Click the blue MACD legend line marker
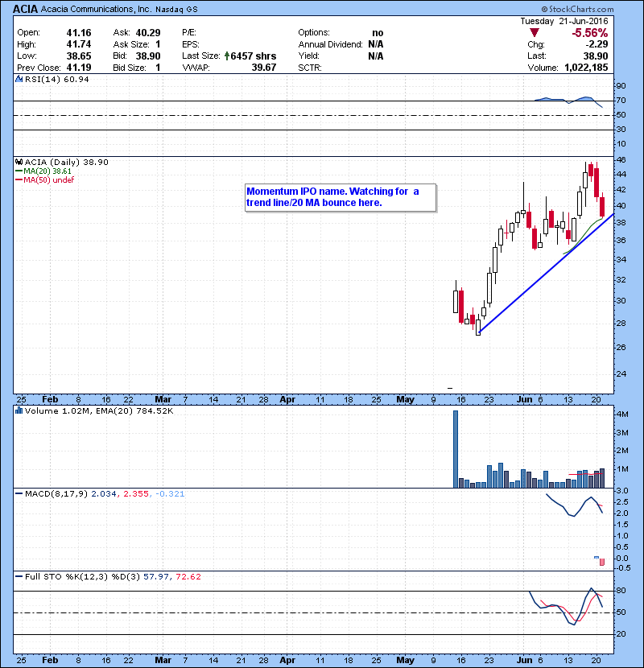The height and width of the screenshot is (668, 644). (19, 494)
